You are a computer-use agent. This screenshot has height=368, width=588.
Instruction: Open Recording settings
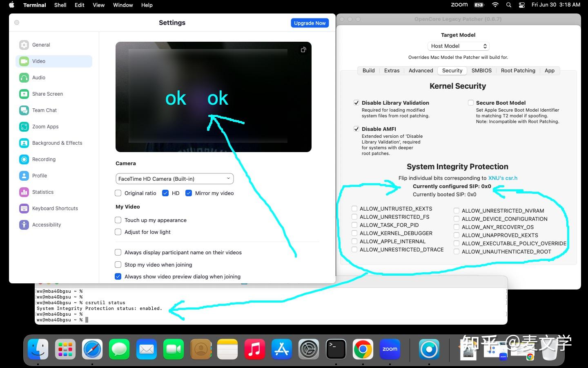coord(54,159)
